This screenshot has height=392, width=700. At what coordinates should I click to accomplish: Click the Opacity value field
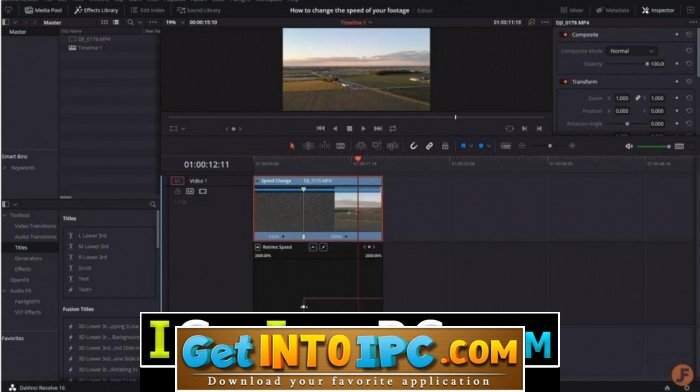[x=657, y=64]
